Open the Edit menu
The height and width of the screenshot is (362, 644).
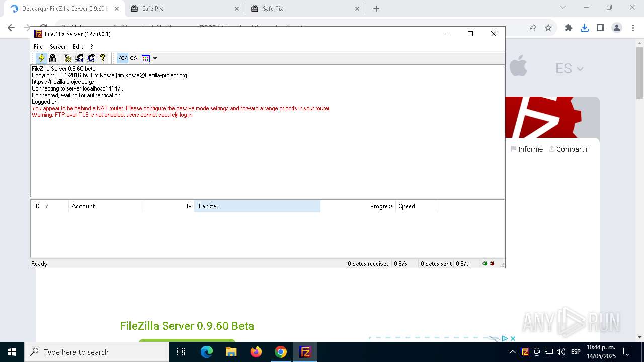pos(78,46)
